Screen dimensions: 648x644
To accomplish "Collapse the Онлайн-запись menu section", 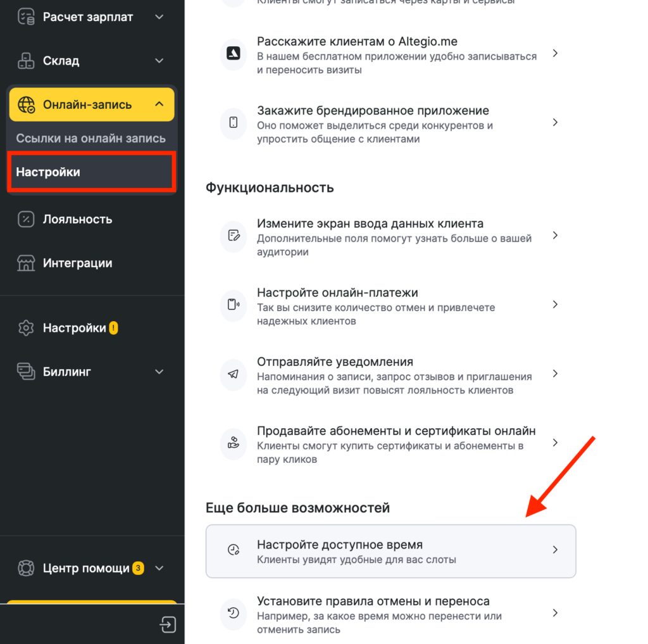I will point(159,104).
